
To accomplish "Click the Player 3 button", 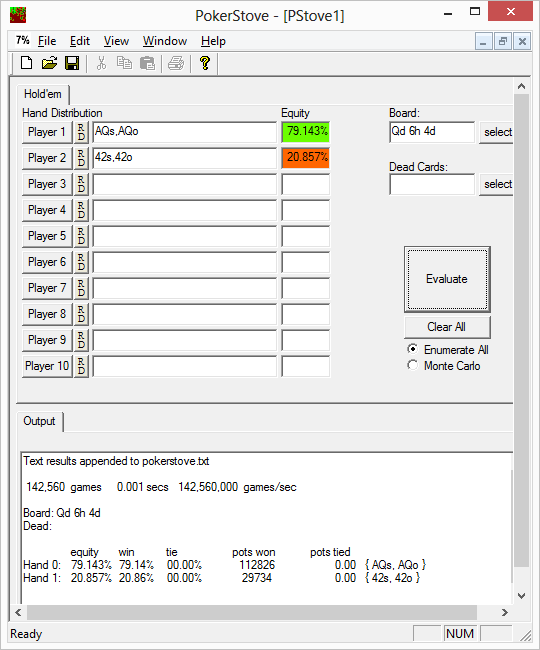I will [x=47, y=184].
